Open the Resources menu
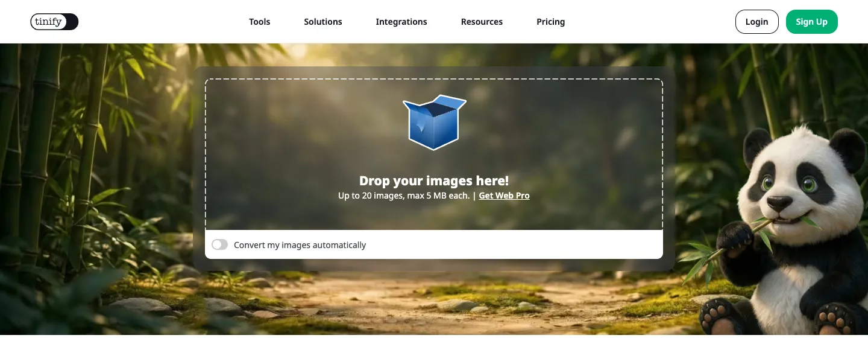The width and height of the screenshot is (868, 338). pyautogui.click(x=482, y=22)
